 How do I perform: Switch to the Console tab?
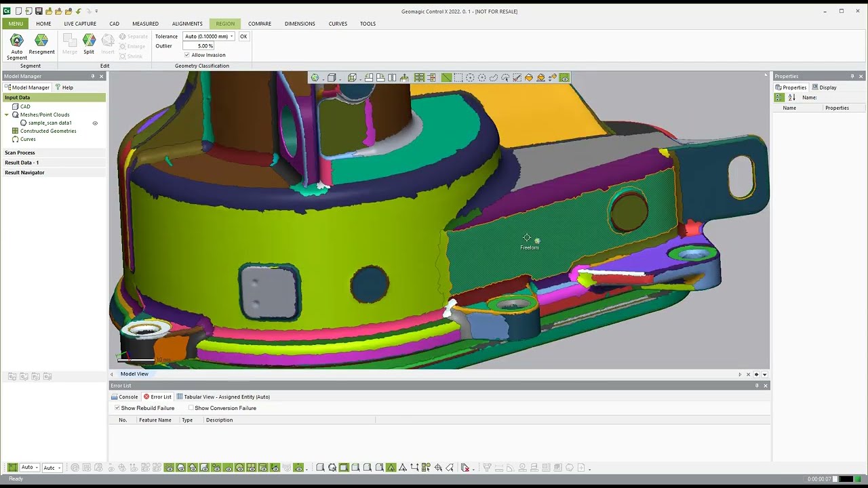124,397
